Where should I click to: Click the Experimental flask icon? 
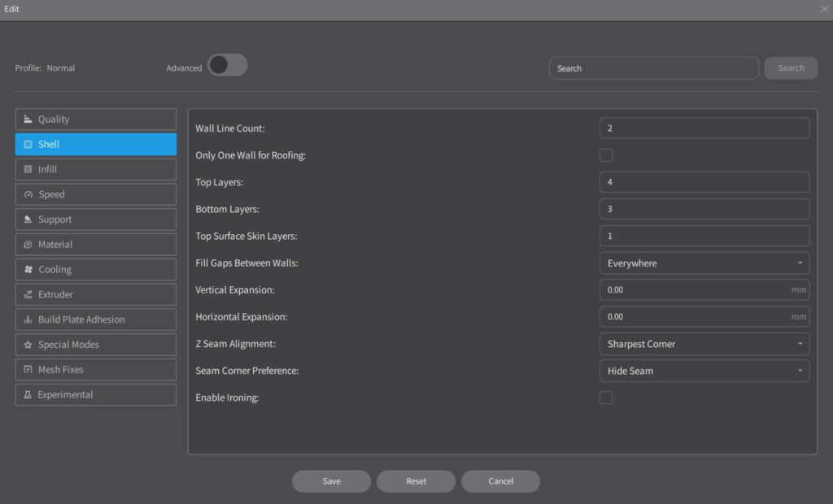(28, 394)
